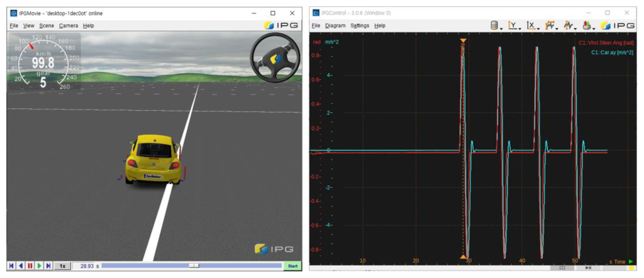Open the Camera menu in IPGMovie
This screenshot has height=278, width=644.
tap(68, 26)
